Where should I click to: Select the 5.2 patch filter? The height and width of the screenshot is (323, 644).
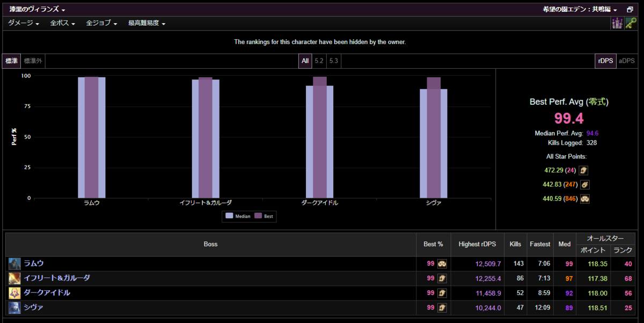pyautogui.click(x=319, y=61)
